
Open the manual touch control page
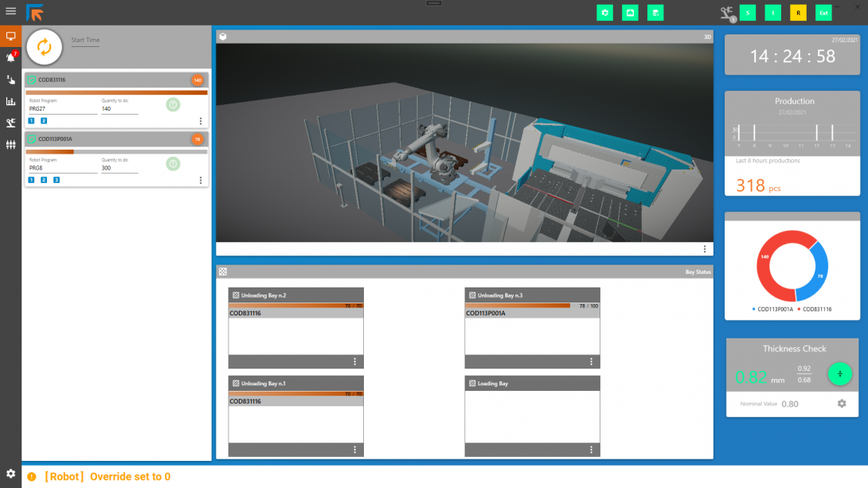(x=11, y=79)
